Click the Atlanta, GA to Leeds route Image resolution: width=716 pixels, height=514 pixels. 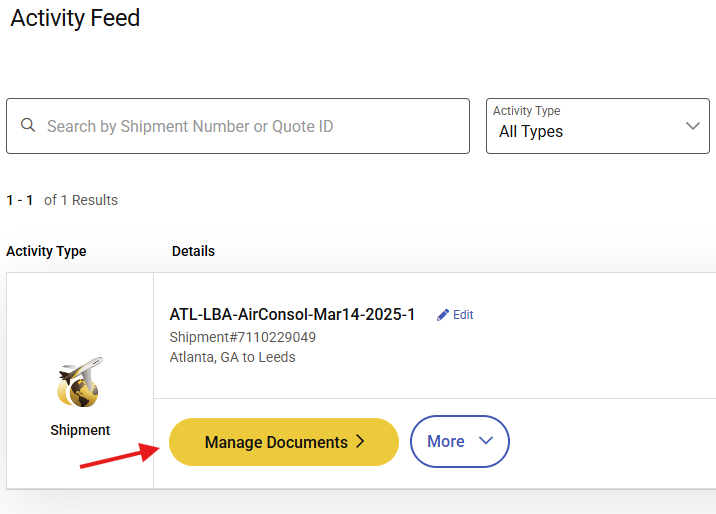tap(232, 357)
